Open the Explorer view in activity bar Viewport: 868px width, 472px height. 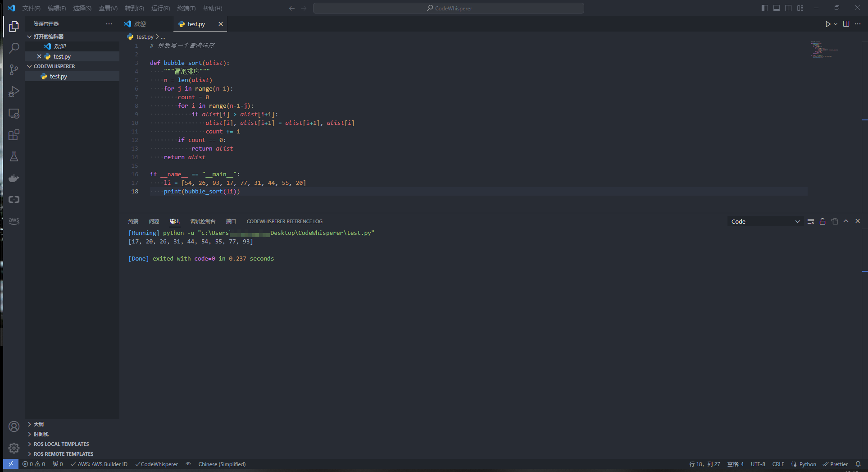pos(14,27)
